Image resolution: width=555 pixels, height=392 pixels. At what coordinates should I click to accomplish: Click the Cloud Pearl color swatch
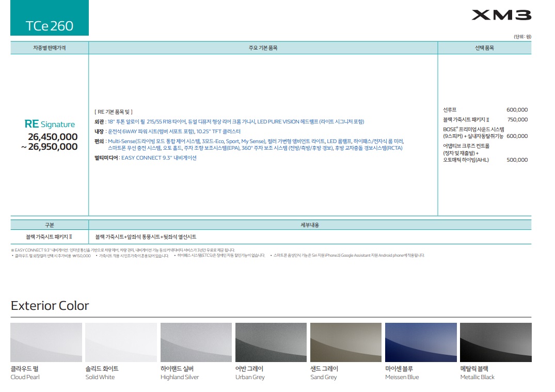pyautogui.click(x=46, y=342)
